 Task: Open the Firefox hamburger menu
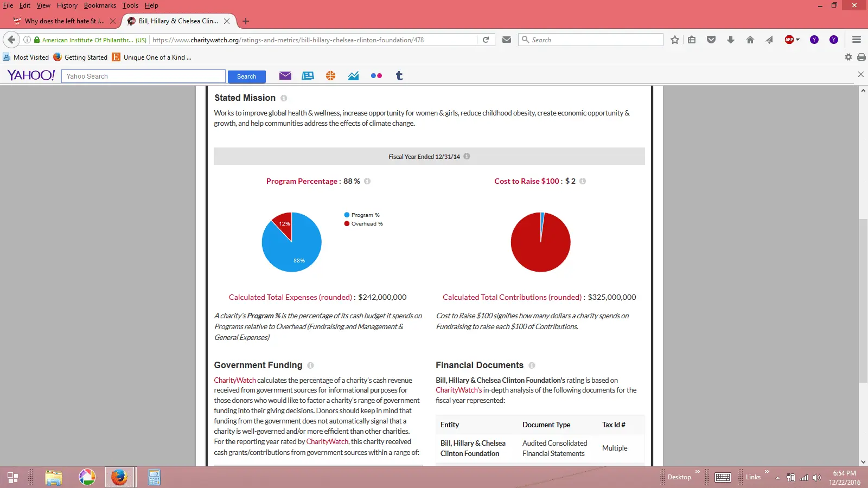(x=857, y=40)
